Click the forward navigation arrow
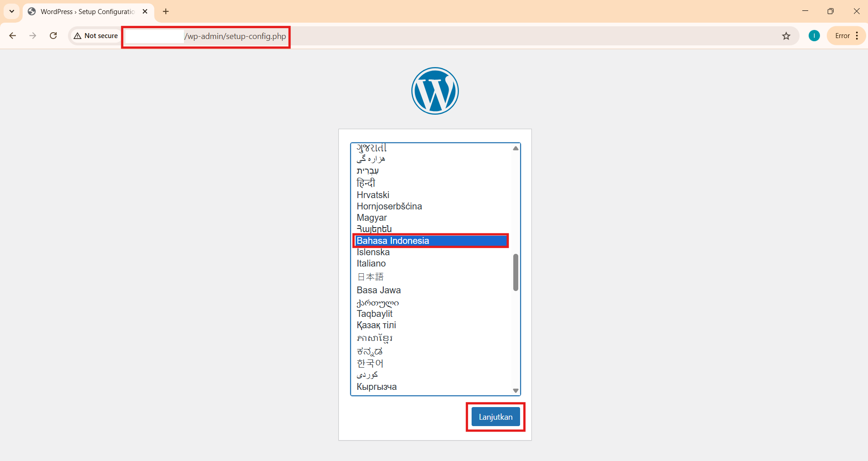Viewport: 868px width, 461px height. 33,35
